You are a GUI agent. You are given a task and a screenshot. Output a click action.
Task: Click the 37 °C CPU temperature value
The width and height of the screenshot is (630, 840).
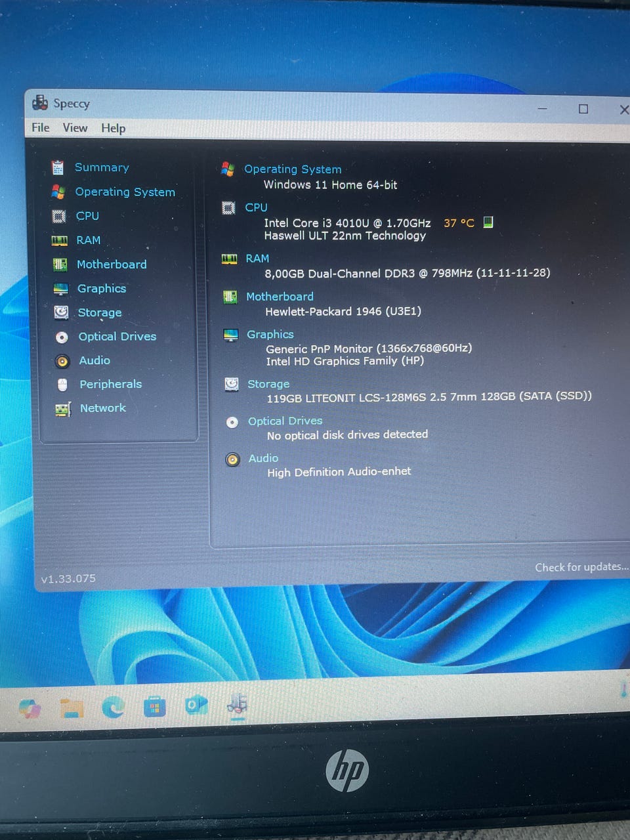tap(459, 223)
